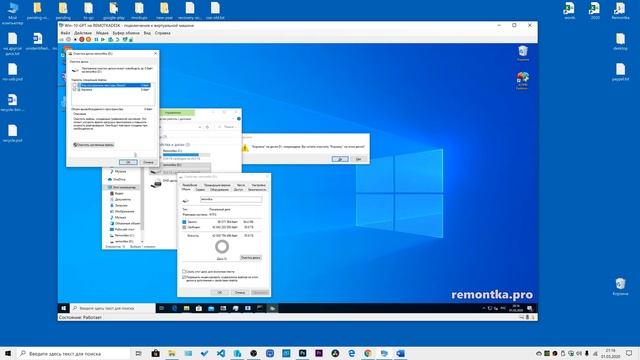Click the DVD drive icon in Explorer
This screenshot has height=360, width=640.
click(x=156, y=184)
